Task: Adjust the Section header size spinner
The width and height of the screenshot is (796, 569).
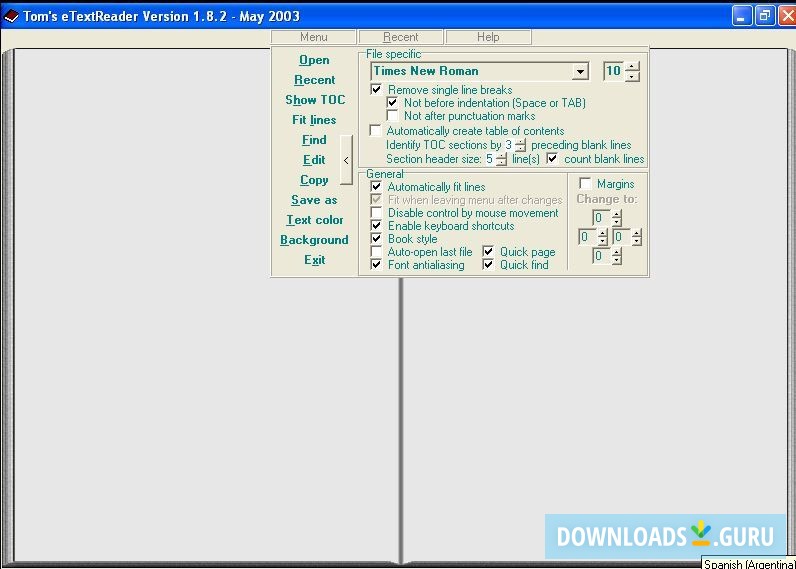Action: tap(502, 159)
